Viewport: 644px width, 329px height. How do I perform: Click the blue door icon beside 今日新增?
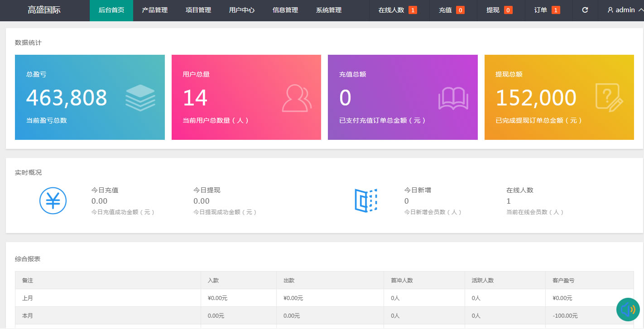pyautogui.click(x=365, y=200)
